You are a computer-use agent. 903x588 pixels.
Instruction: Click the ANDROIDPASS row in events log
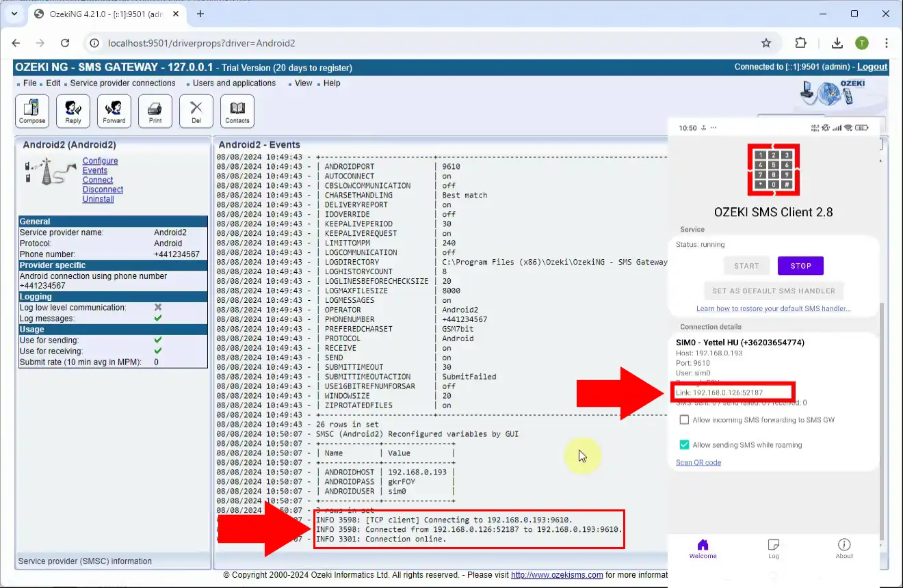pos(385,482)
